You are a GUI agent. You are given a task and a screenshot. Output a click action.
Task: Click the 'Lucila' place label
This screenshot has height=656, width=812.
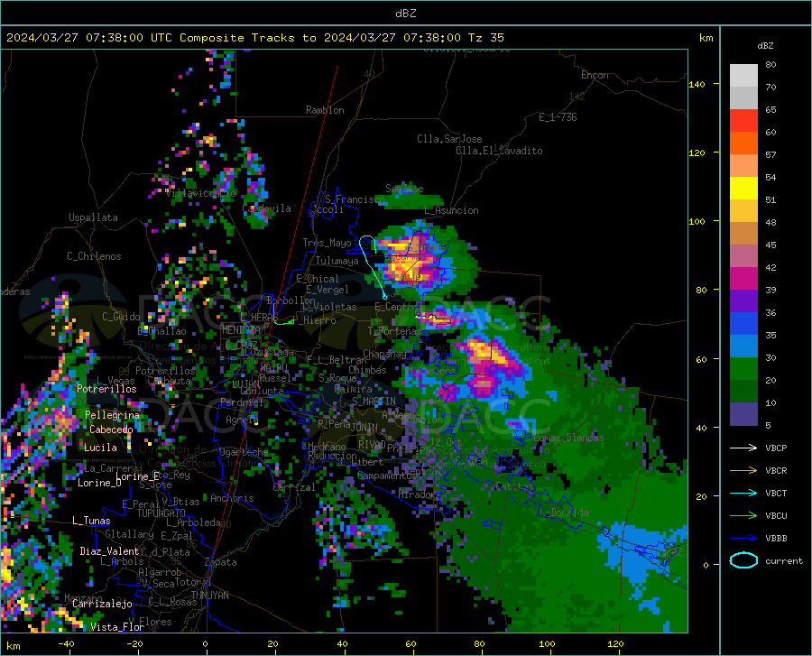point(100,448)
